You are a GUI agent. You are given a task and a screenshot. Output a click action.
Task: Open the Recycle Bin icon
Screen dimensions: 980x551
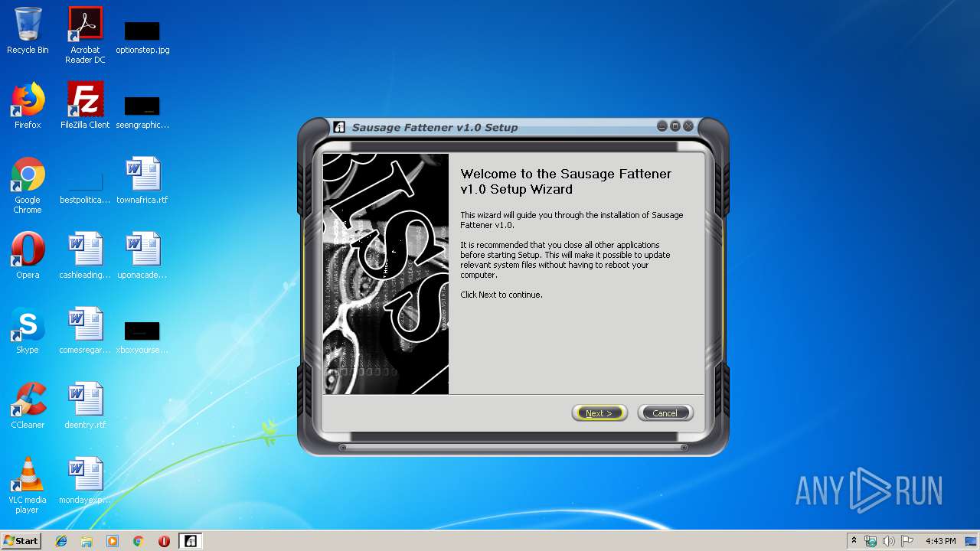point(28,31)
